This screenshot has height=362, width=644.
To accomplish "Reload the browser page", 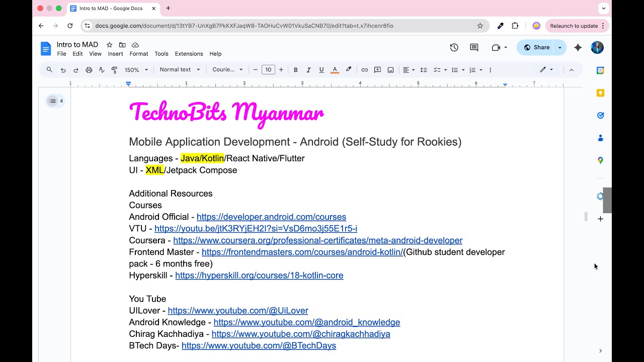I will click(x=70, y=26).
